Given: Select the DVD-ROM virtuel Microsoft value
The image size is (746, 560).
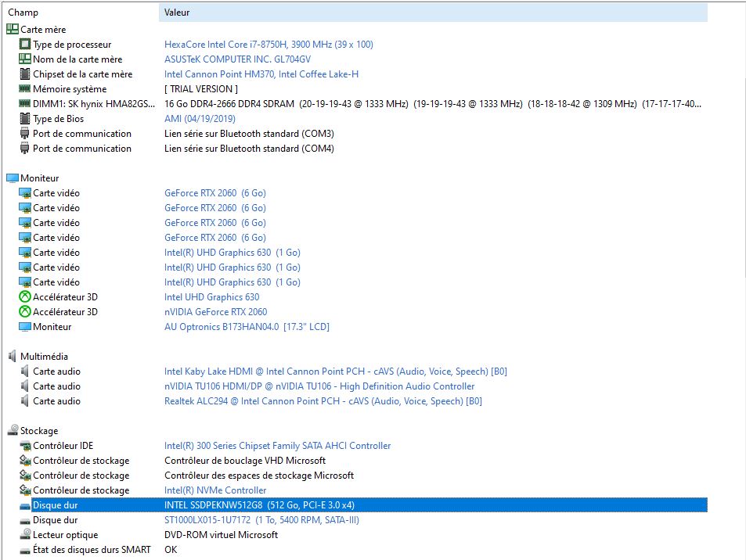Looking at the screenshot, I should (221, 535).
